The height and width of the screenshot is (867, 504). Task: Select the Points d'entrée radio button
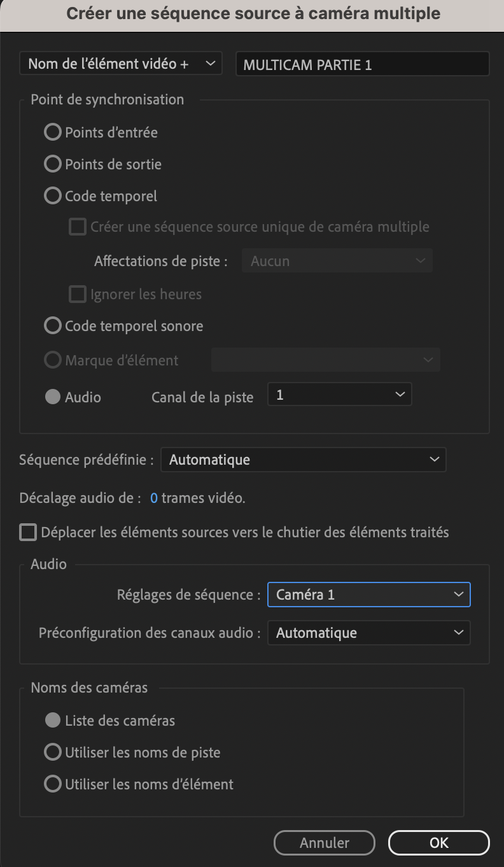[53, 132]
